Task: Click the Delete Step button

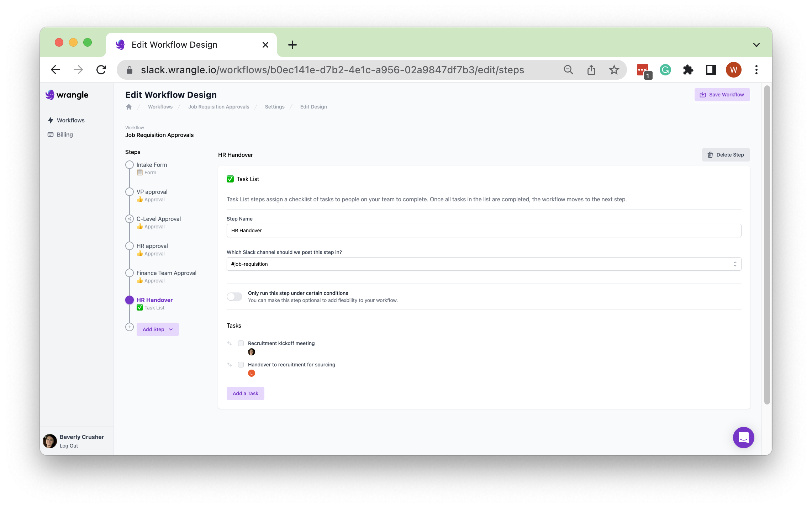Action: click(x=726, y=155)
